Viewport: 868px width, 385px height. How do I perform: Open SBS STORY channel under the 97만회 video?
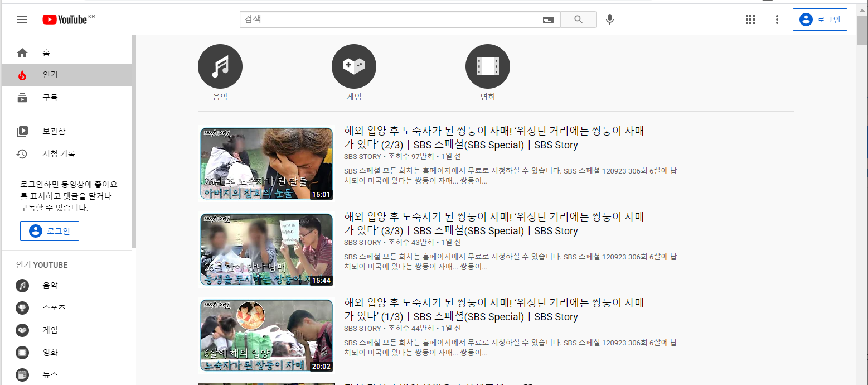362,157
